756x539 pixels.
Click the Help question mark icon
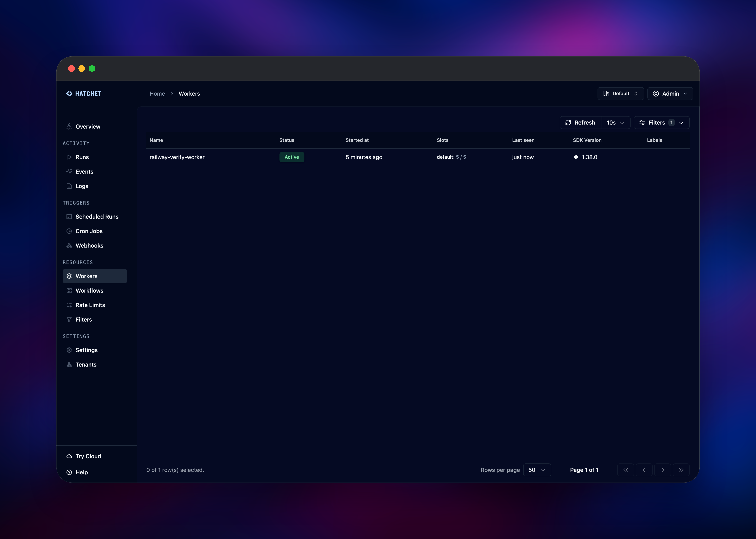(69, 472)
